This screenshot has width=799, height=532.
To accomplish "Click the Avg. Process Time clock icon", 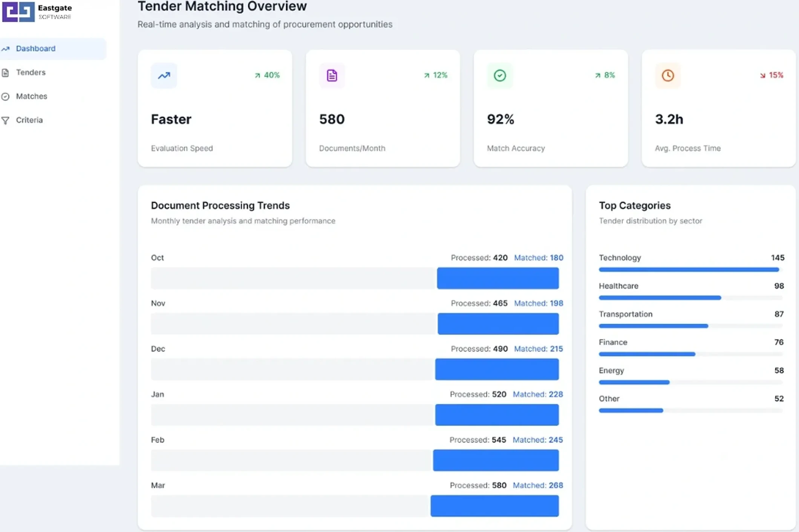I will click(x=667, y=75).
